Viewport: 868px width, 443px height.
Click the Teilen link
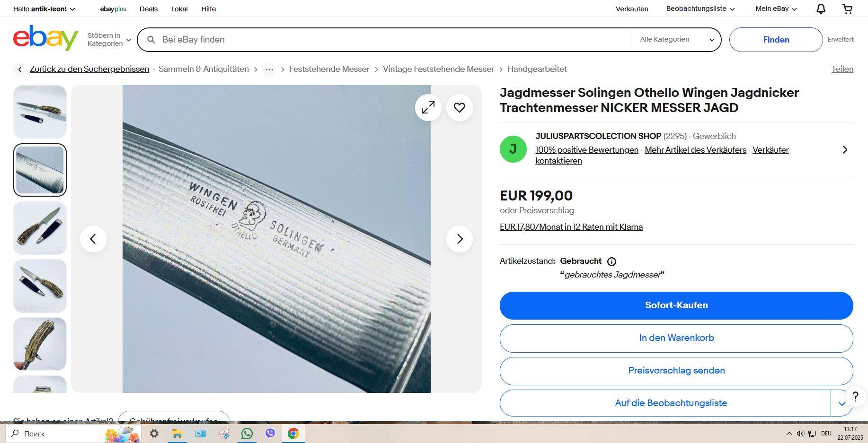tap(842, 69)
